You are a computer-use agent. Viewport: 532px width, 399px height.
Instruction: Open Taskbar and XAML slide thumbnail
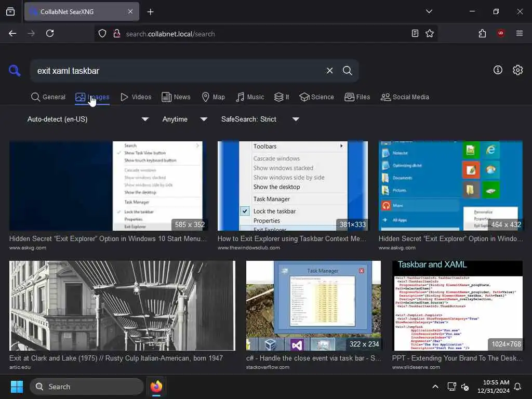[x=457, y=305]
